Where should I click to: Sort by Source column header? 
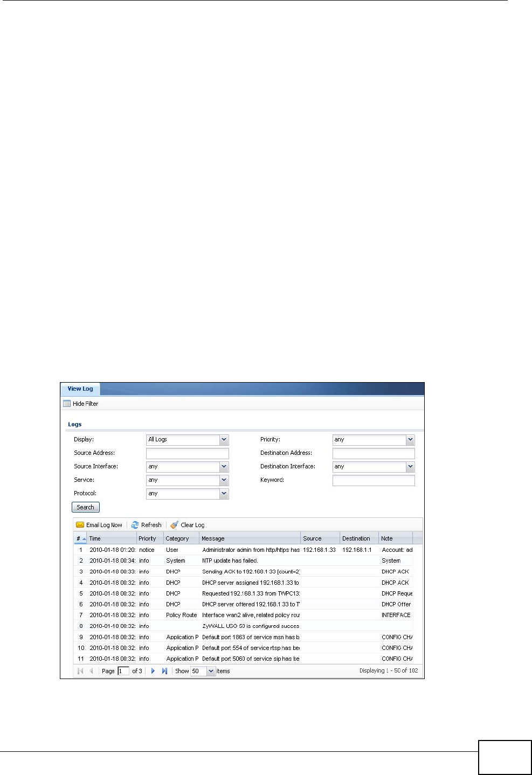click(x=320, y=538)
